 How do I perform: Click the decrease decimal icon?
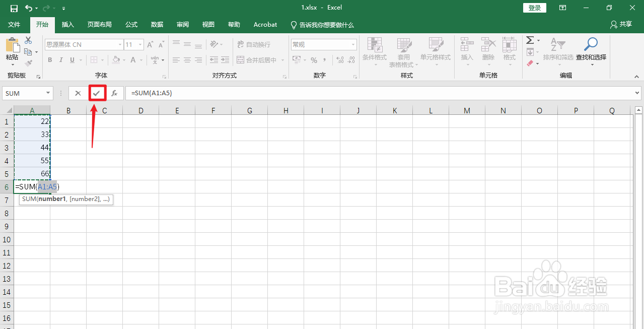pyautogui.click(x=351, y=60)
